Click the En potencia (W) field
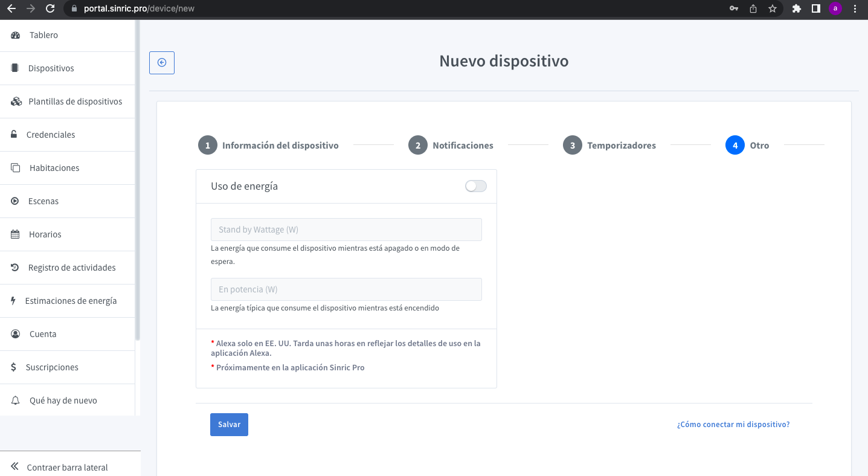This screenshot has width=868, height=476. [x=346, y=289]
